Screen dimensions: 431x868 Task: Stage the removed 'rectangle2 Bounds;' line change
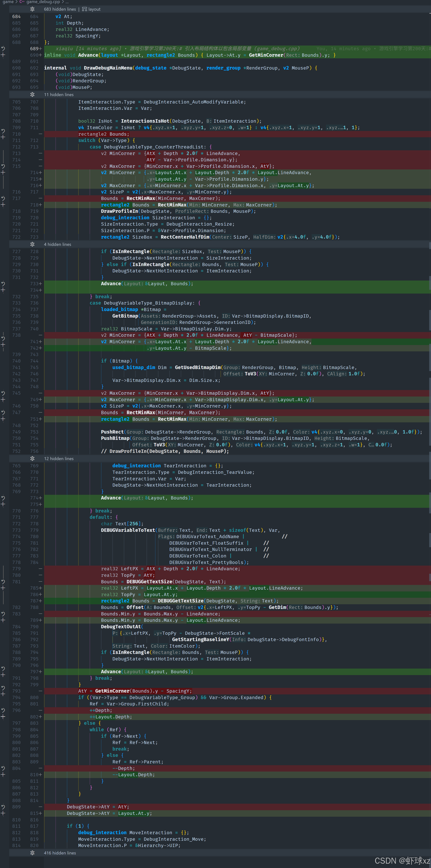(x=3, y=137)
